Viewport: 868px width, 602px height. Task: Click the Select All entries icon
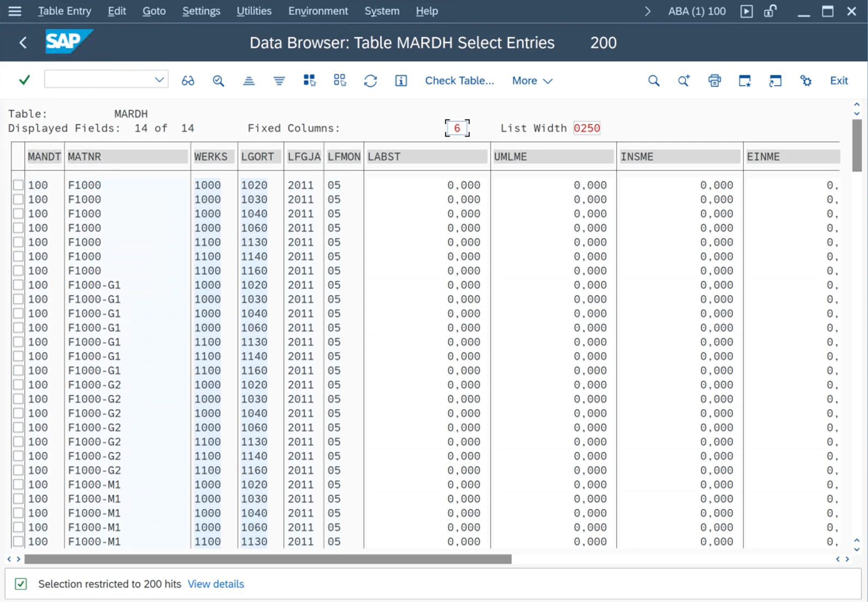point(310,81)
